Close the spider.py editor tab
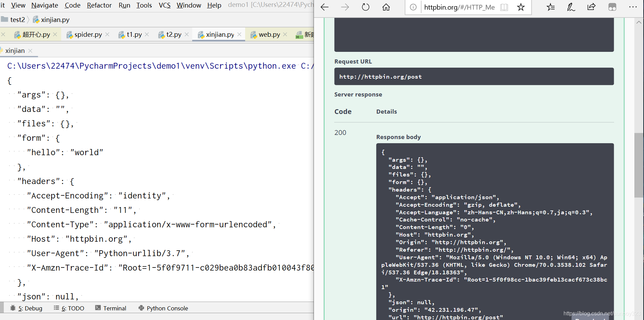This screenshot has height=320, width=644. (107, 34)
